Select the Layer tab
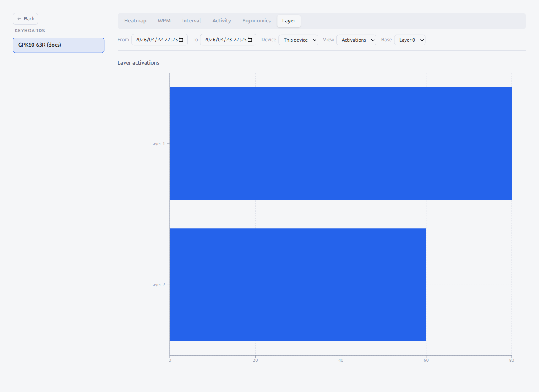 (289, 21)
